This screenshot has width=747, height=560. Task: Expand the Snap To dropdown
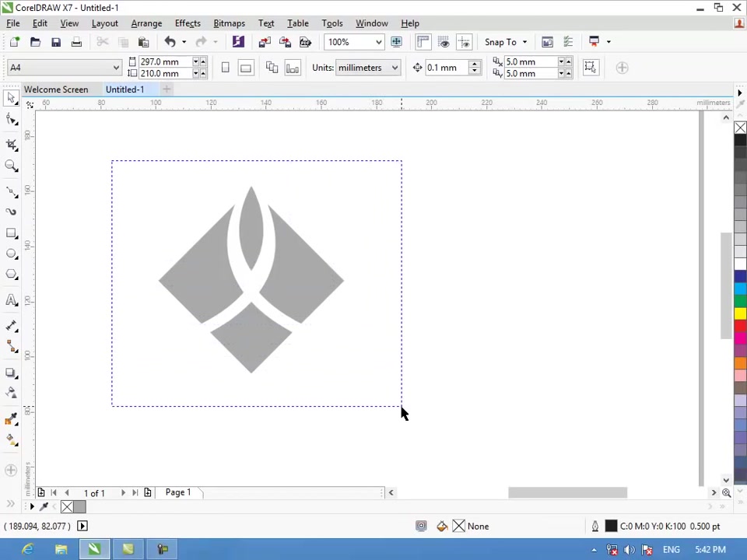click(x=525, y=42)
